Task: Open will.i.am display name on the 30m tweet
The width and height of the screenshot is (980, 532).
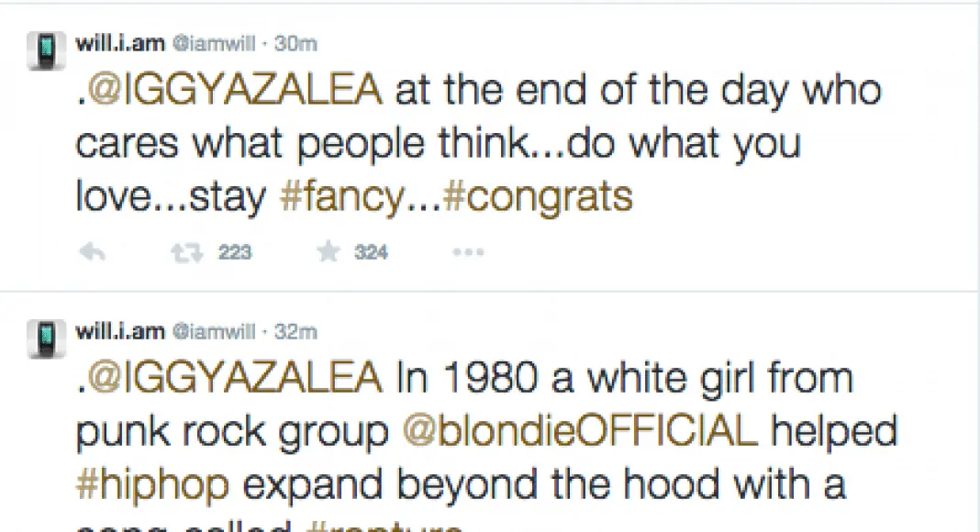Action: click(120, 43)
